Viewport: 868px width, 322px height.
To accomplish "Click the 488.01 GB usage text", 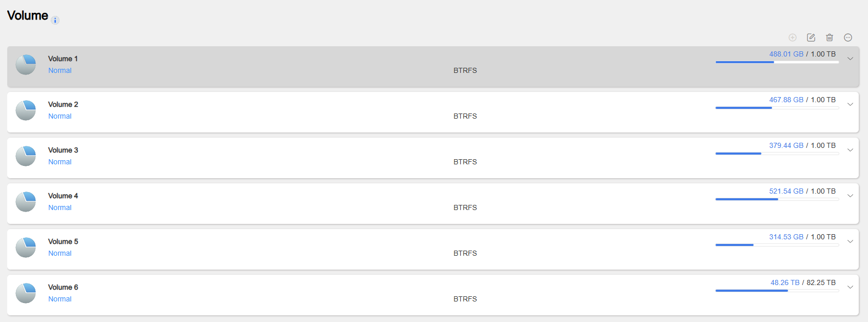I will click(786, 54).
